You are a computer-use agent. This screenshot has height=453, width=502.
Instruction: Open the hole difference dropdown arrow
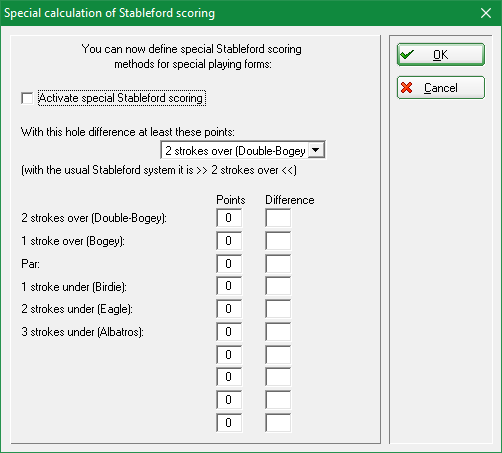[x=316, y=150]
